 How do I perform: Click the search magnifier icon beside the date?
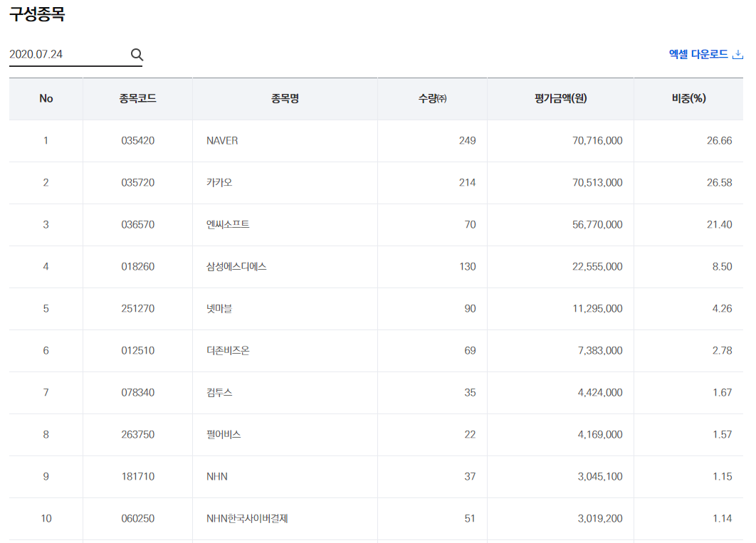tap(137, 55)
